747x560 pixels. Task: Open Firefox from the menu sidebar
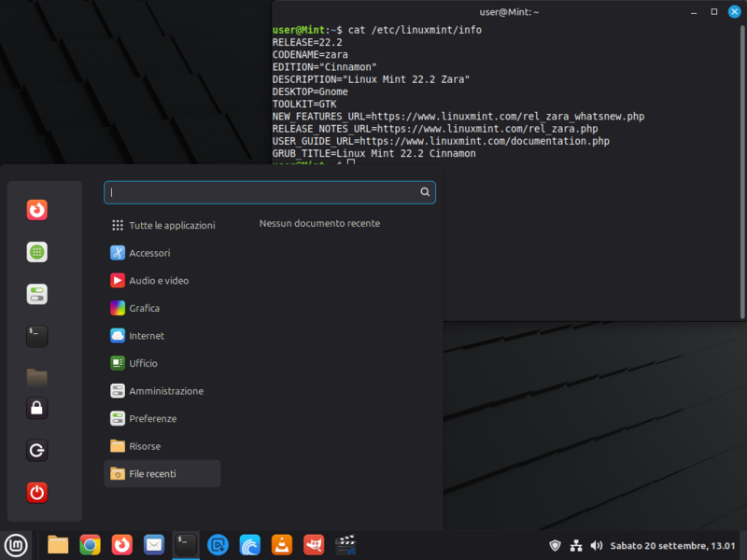click(x=36, y=210)
